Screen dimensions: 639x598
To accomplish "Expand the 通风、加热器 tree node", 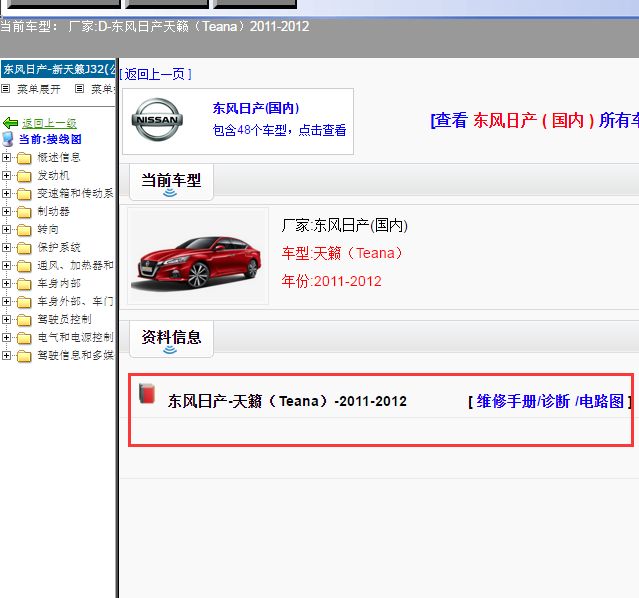I will (6, 265).
